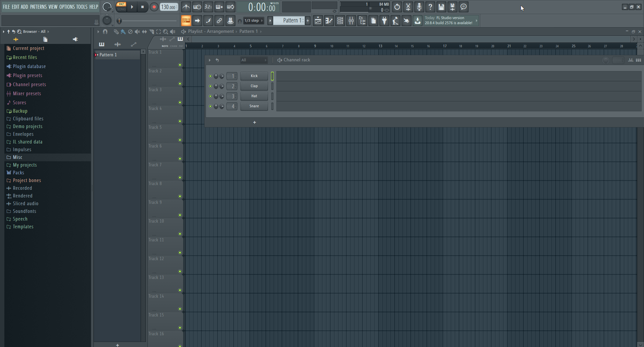Select the playlist Paint brush tool
Viewport: 644px width, 347px height.
coord(123,32)
